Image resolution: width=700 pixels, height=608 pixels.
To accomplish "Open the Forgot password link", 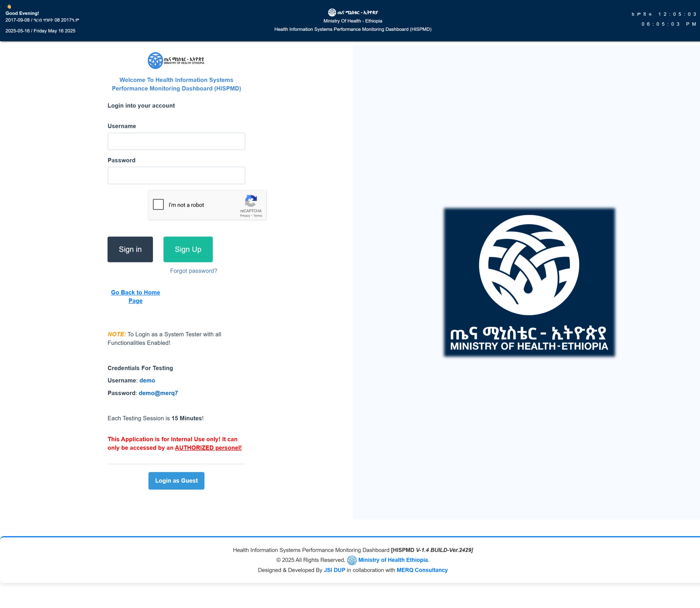I will [x=194, y=271].
